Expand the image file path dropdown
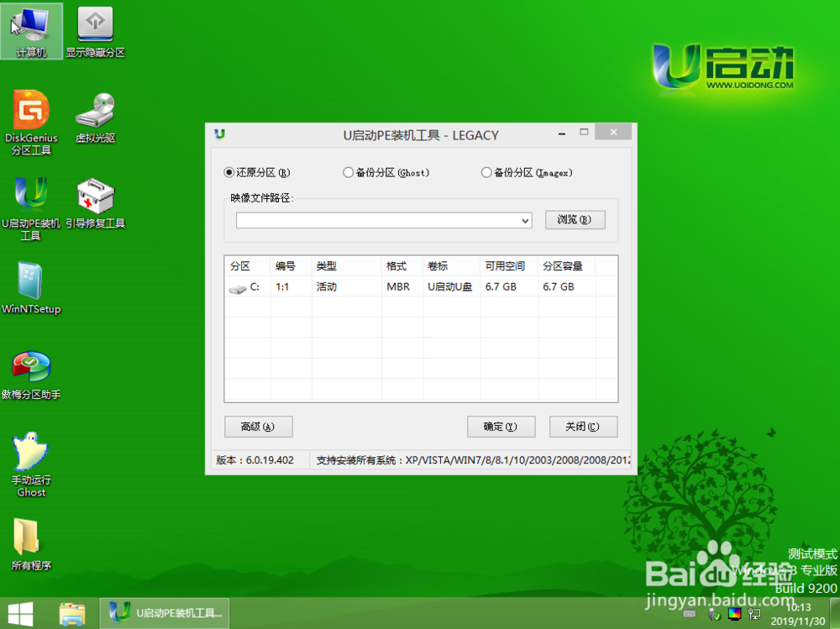The width and height of the screenshot is (840, 629). [x=524, y=220]
